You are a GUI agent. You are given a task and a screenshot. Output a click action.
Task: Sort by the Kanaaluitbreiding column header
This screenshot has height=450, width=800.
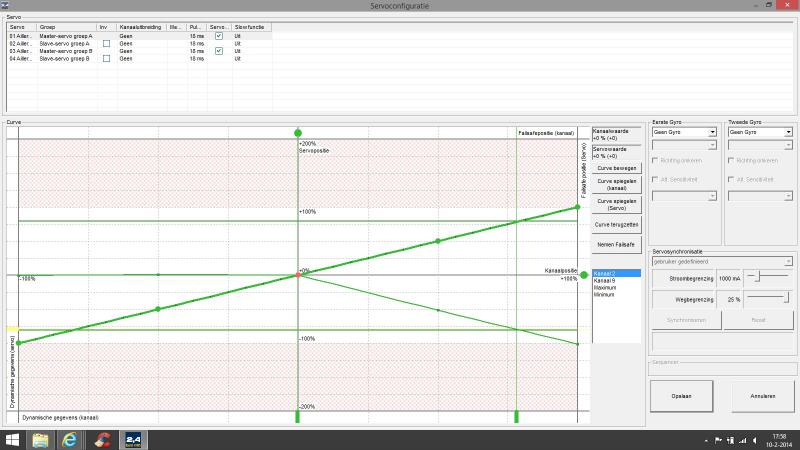click(x=142, y=27)
